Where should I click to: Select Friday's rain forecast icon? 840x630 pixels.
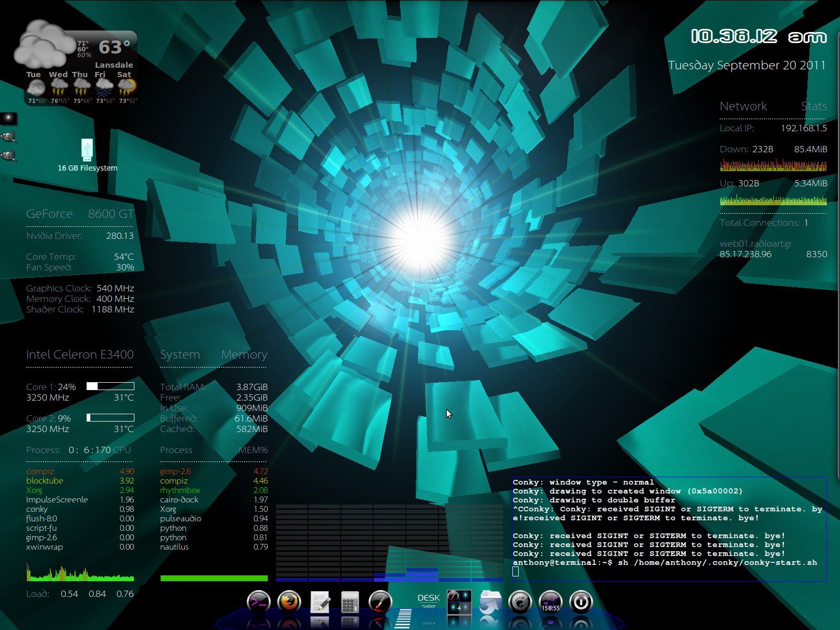pos(104,87)
